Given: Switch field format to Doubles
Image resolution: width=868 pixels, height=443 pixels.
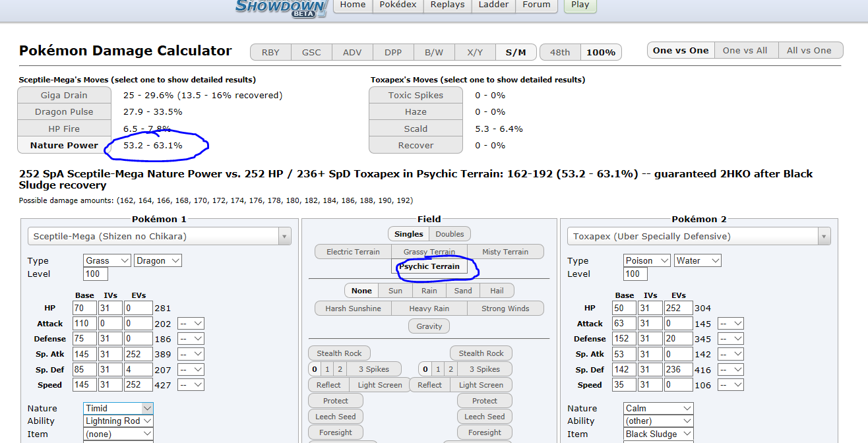Looking at the screenshot, I should coord(450,234).
